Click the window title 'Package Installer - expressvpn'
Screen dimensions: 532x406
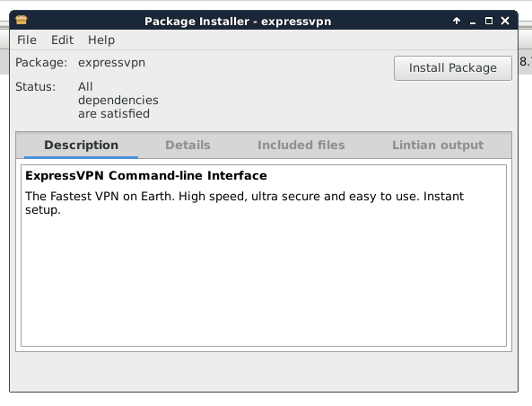pyautogui.click(x=238, y=22)
